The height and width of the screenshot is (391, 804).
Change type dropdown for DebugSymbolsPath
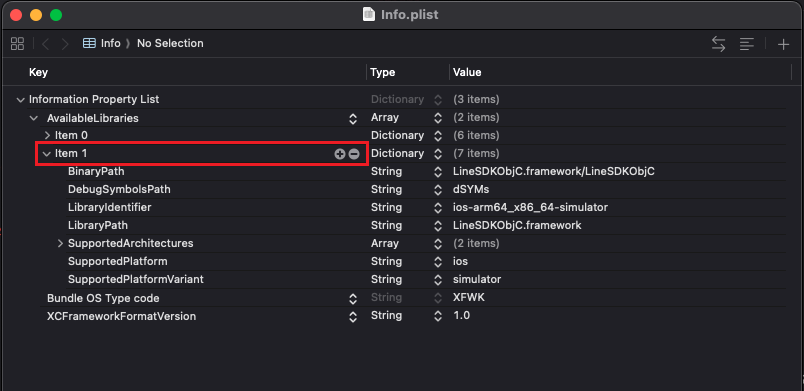pos(437,190)
